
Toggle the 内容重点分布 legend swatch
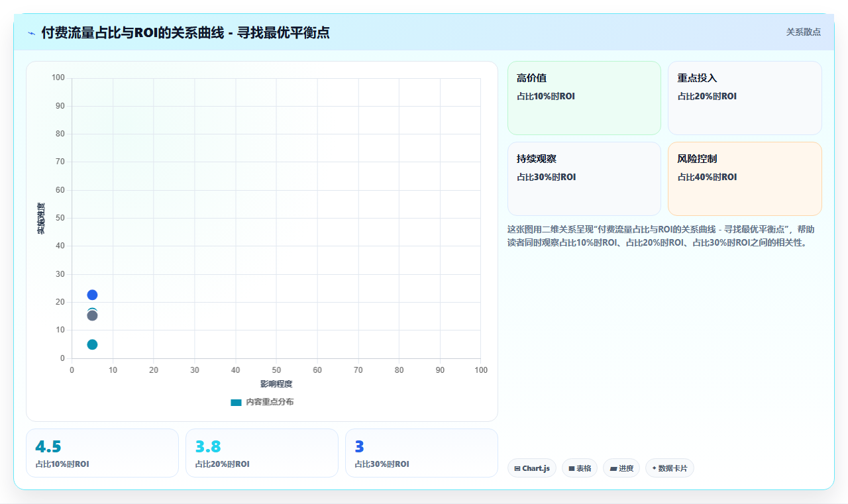click(x=236, y=402)
